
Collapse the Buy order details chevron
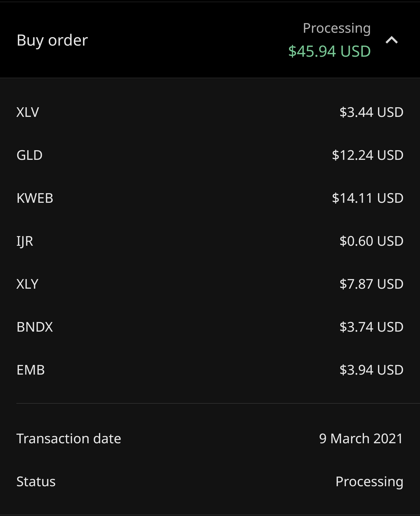(391, 40)
